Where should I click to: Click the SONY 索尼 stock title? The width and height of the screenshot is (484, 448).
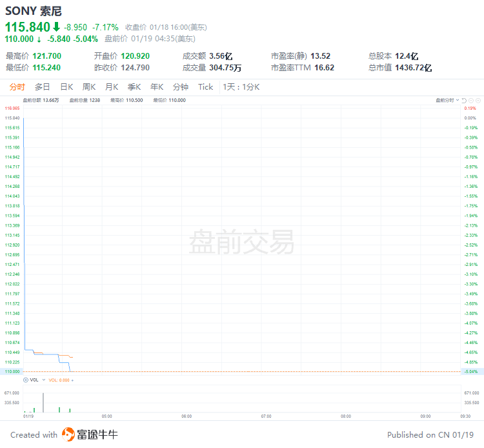(x=34, y=11)
